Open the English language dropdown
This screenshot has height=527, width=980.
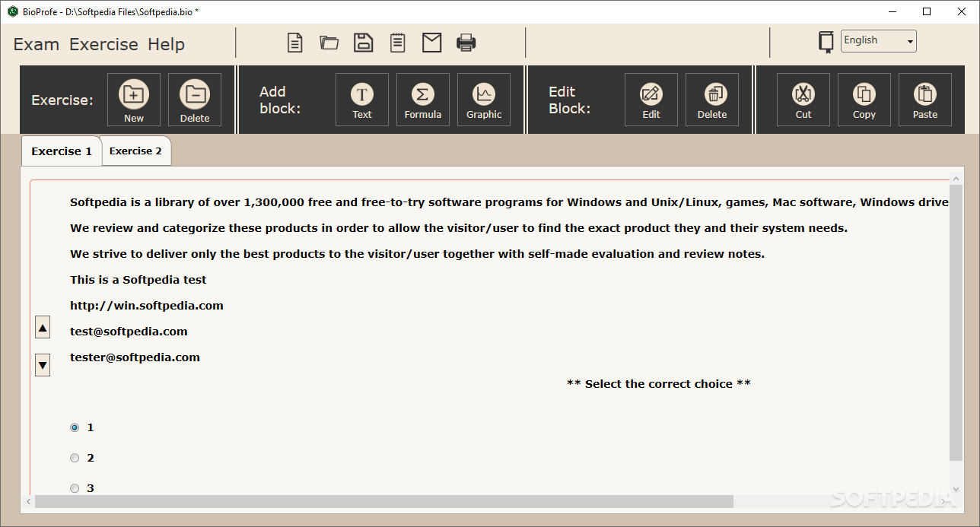(x=879, y=41)
